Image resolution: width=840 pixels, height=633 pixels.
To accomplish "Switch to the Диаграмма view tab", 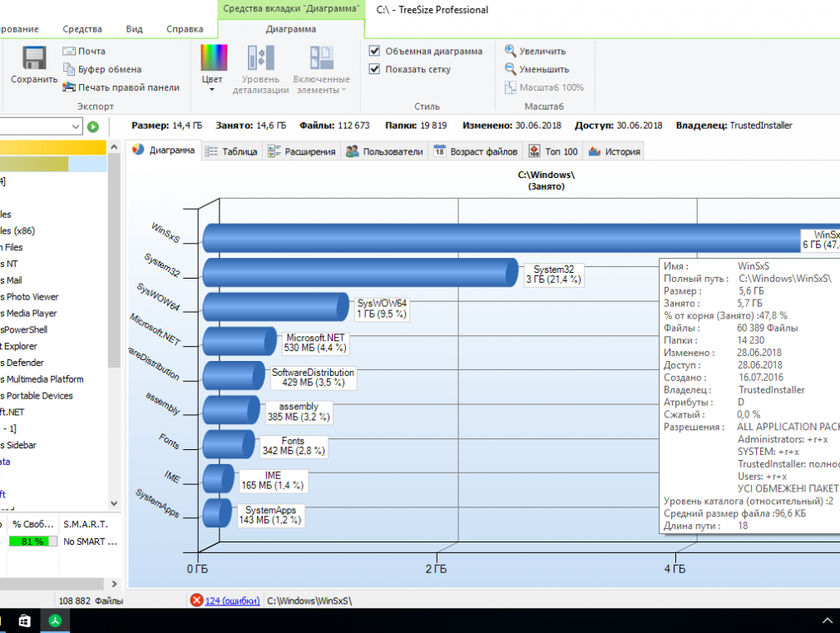I will (x=163, y=150).
